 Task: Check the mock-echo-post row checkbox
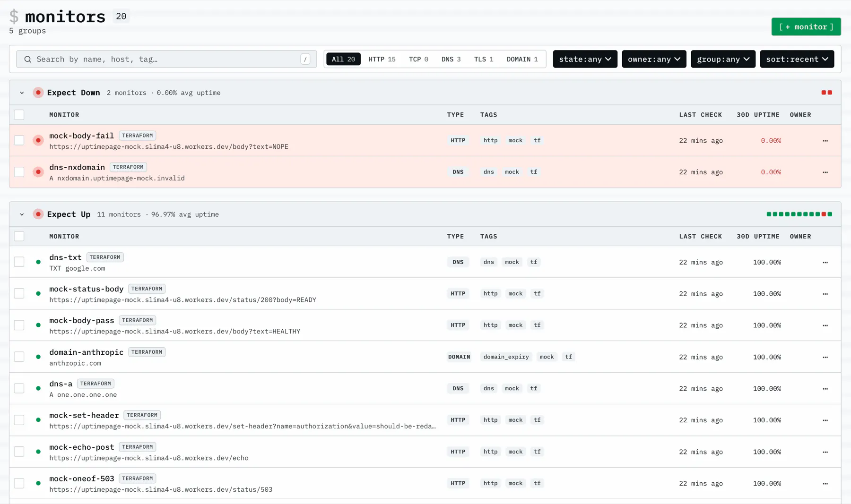[x=19, y=452]
